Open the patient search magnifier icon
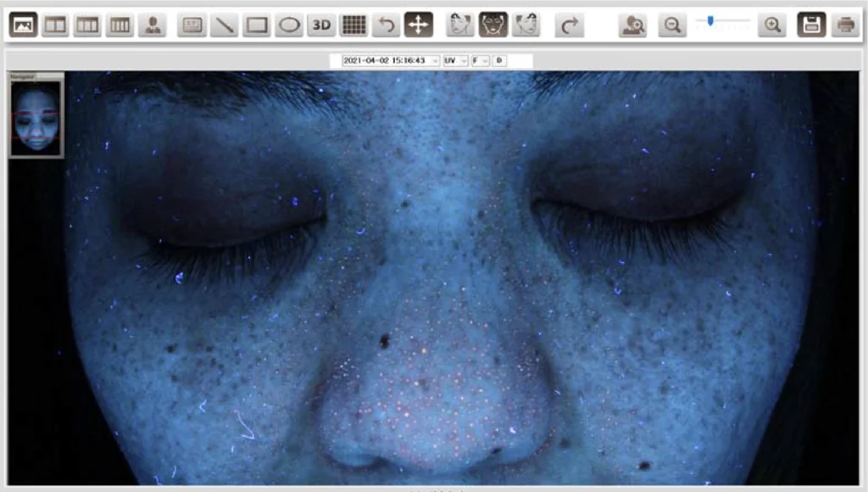This screenshot has height=492, width=868. coord(633,25)
